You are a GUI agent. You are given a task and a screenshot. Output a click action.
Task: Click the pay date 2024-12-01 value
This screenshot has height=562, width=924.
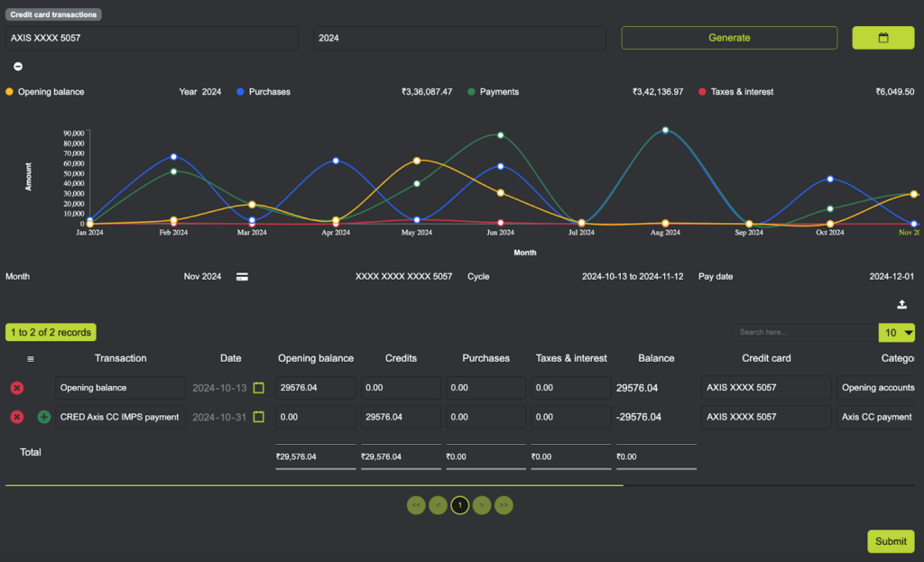[x=892, y=277]
